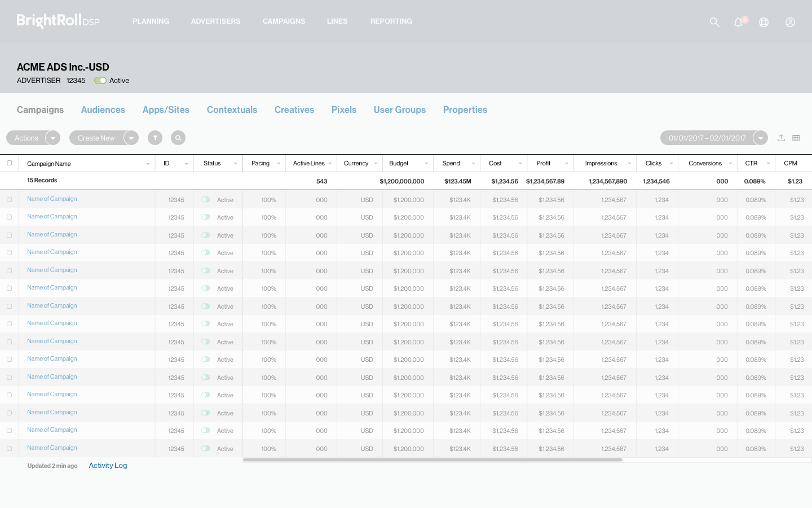
Task: Open the user account profile icon
Action: [790, 22]
